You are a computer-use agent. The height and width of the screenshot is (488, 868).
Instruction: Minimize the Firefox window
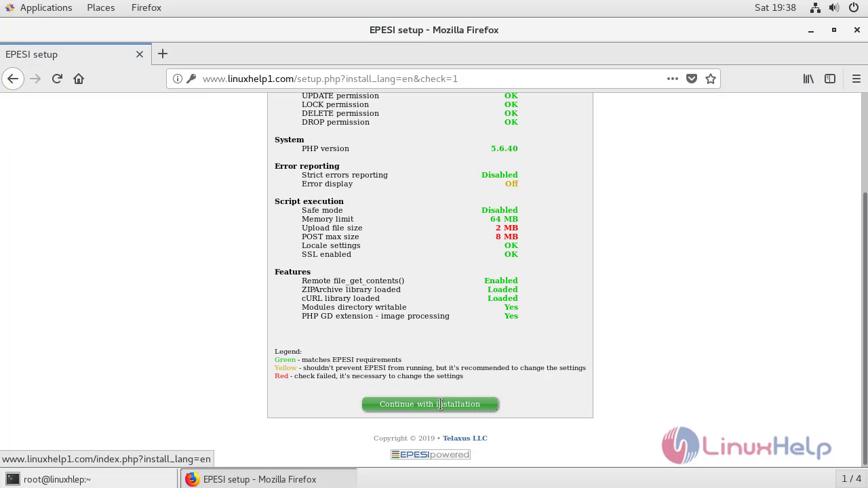(811, 30)
